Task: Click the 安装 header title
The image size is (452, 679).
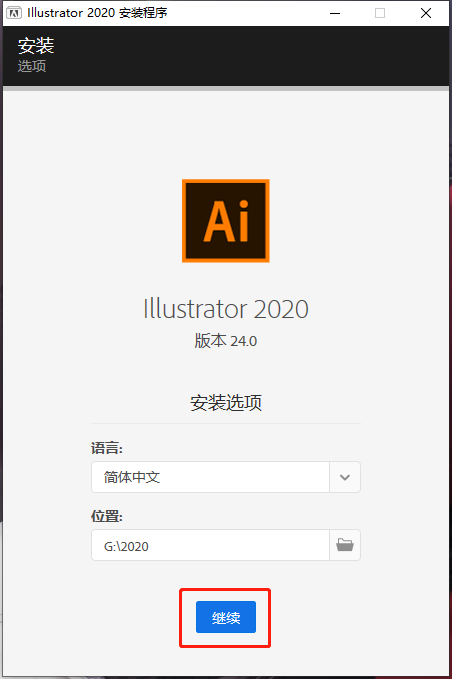Action: pyautogui.click(x=36, y=46)
